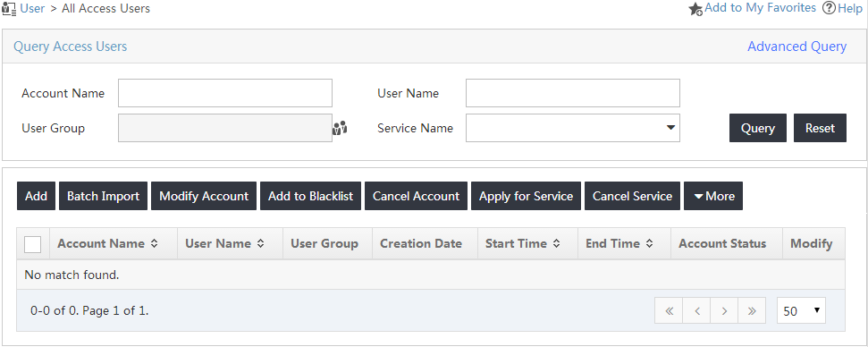
Task: Sort by the End Time column
Action: click(x=619, y=243)
